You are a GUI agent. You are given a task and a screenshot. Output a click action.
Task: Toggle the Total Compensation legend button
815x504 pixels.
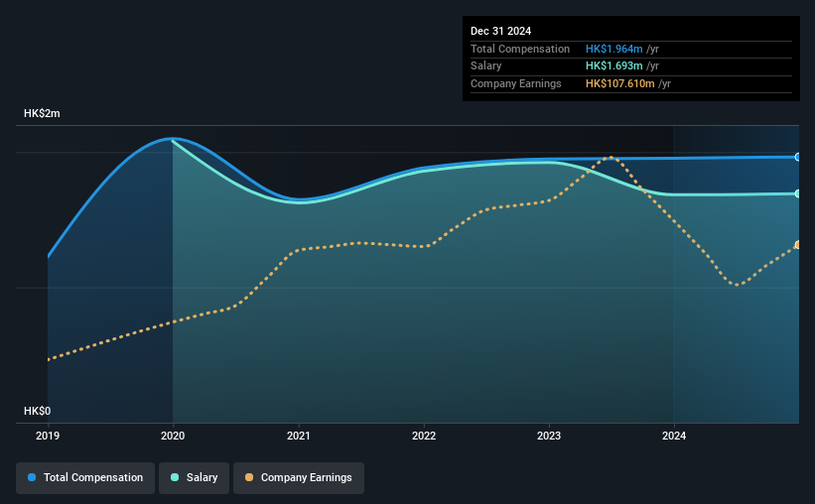[85, 477]
